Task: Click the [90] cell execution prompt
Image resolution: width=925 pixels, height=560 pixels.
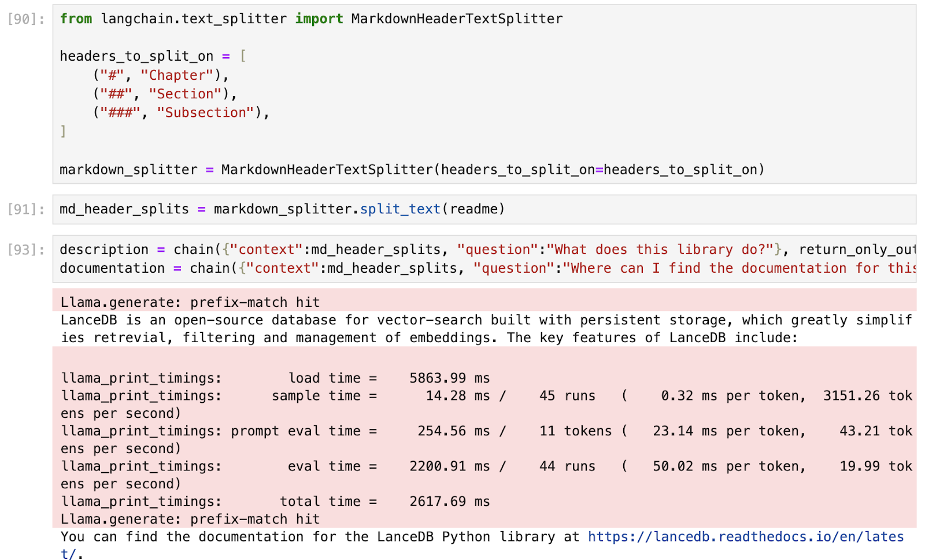Action: [x=26, y=19]
